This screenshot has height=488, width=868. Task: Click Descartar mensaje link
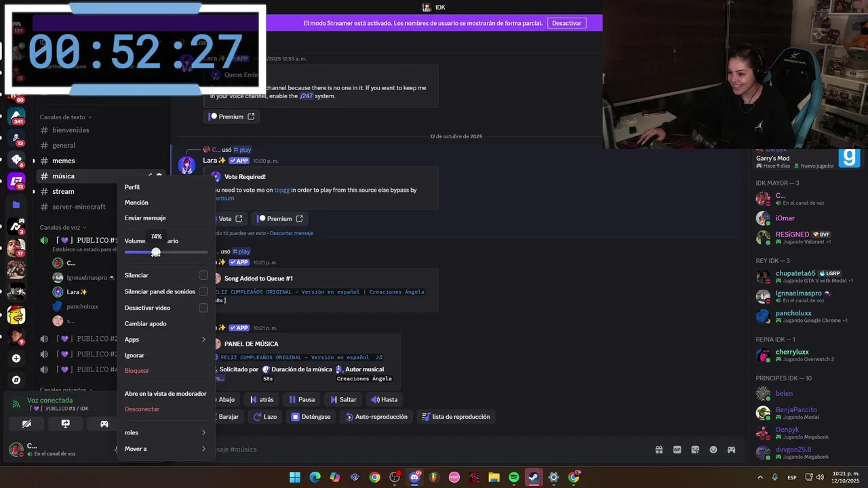coord(291,233)
